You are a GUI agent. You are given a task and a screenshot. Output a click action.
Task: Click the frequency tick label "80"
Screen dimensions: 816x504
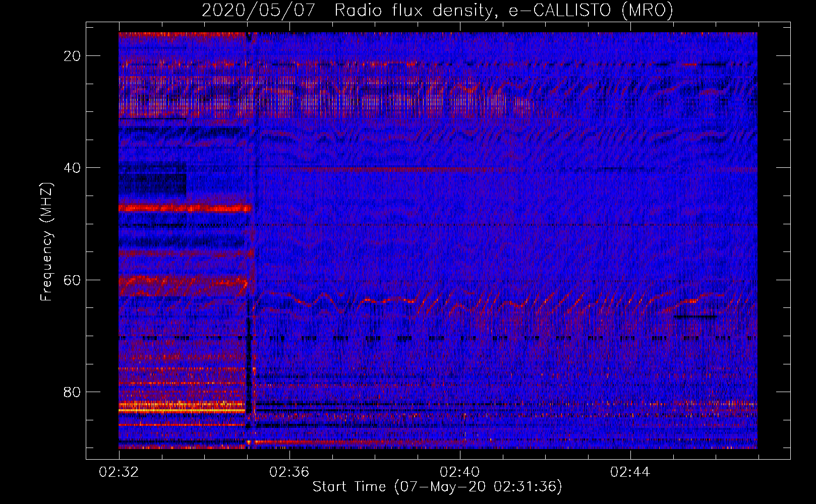pos(73,392)
